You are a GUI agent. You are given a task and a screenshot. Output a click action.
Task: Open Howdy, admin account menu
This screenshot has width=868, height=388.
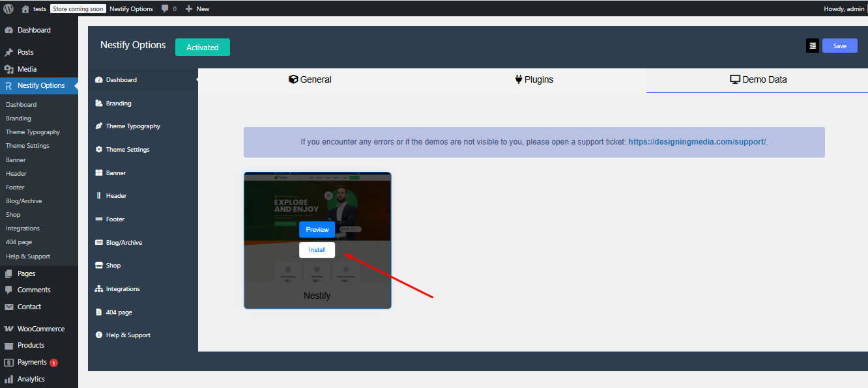coord(845,9)
